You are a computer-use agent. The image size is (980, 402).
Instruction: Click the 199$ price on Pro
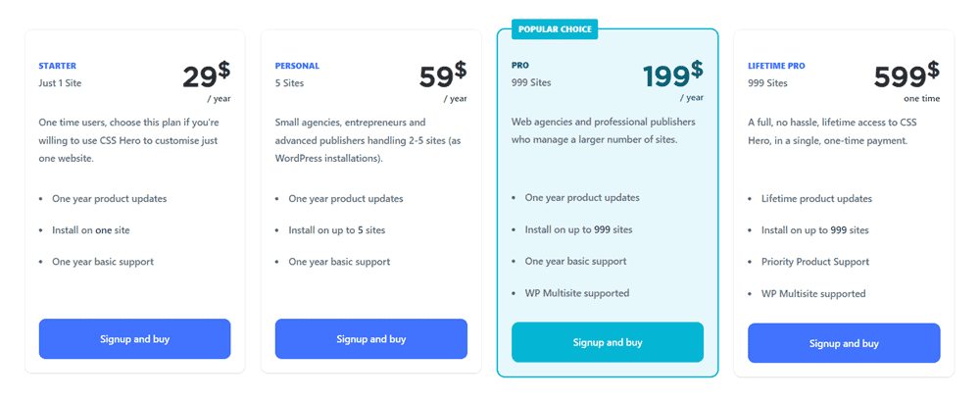672,75
